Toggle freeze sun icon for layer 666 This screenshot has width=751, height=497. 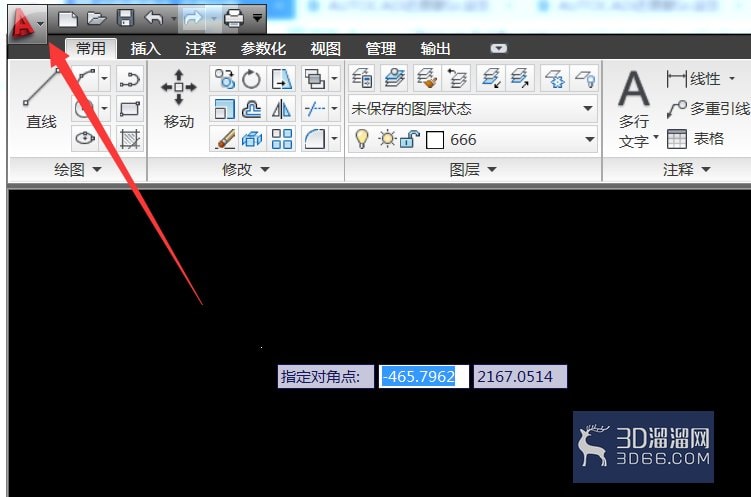[387, 139]
